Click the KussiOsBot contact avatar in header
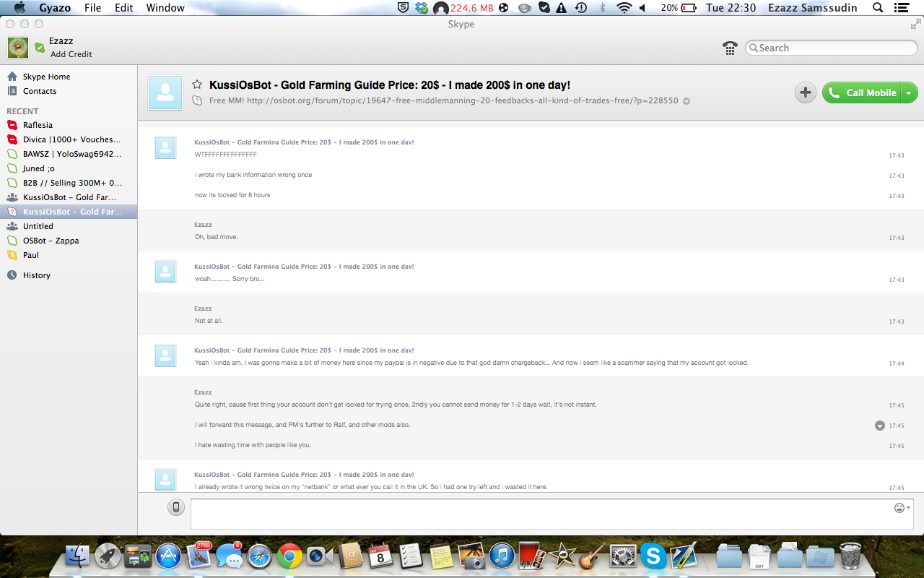Viewport: 924px width, 578px height. (165, 92)
